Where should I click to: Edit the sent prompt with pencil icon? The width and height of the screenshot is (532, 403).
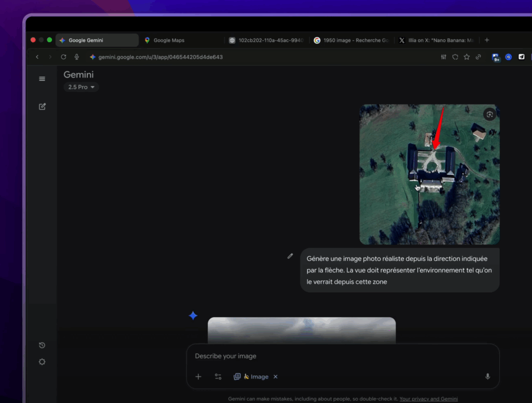tap(290, 256)
